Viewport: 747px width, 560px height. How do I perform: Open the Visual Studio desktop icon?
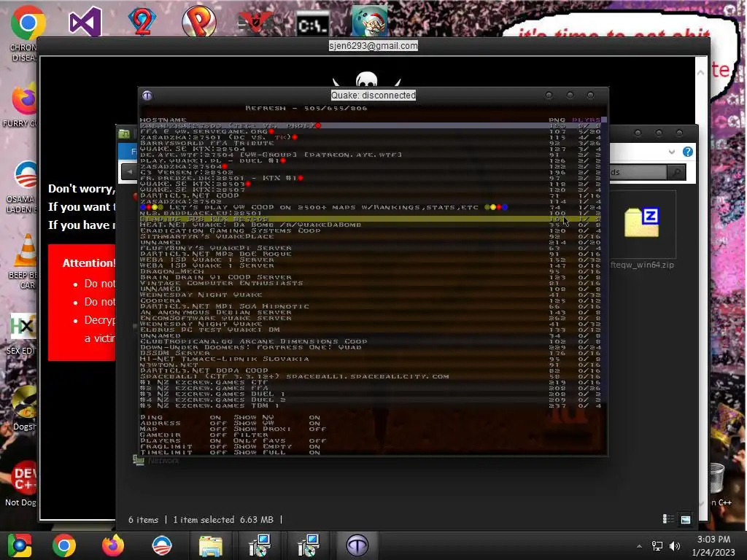click(85, 21)
